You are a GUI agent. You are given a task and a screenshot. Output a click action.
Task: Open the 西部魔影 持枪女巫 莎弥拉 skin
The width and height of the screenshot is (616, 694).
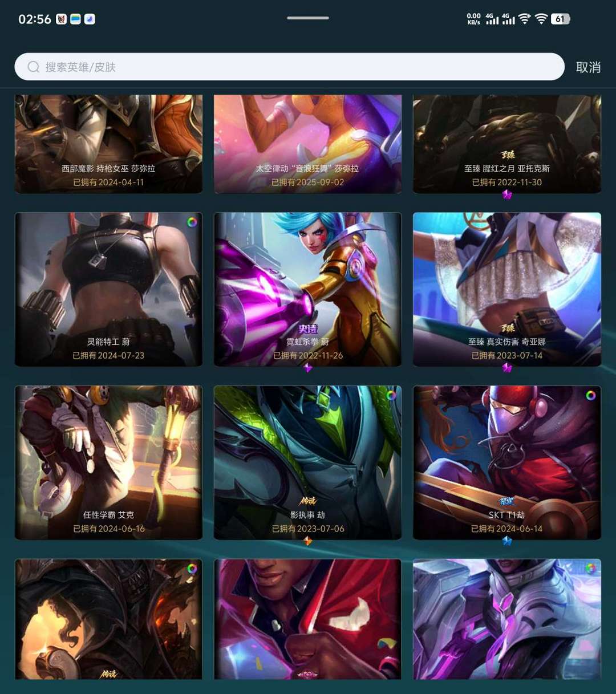[x=108, y=144]
